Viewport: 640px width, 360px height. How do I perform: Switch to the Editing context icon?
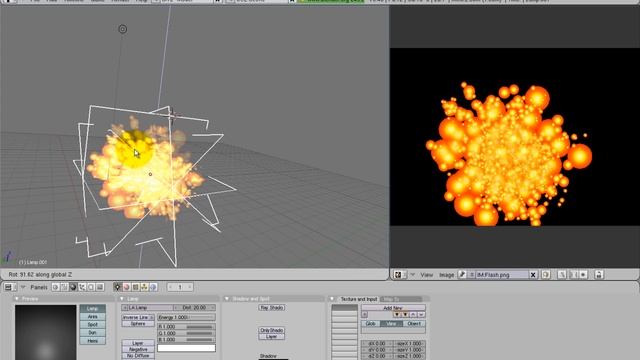coord(91,287)
